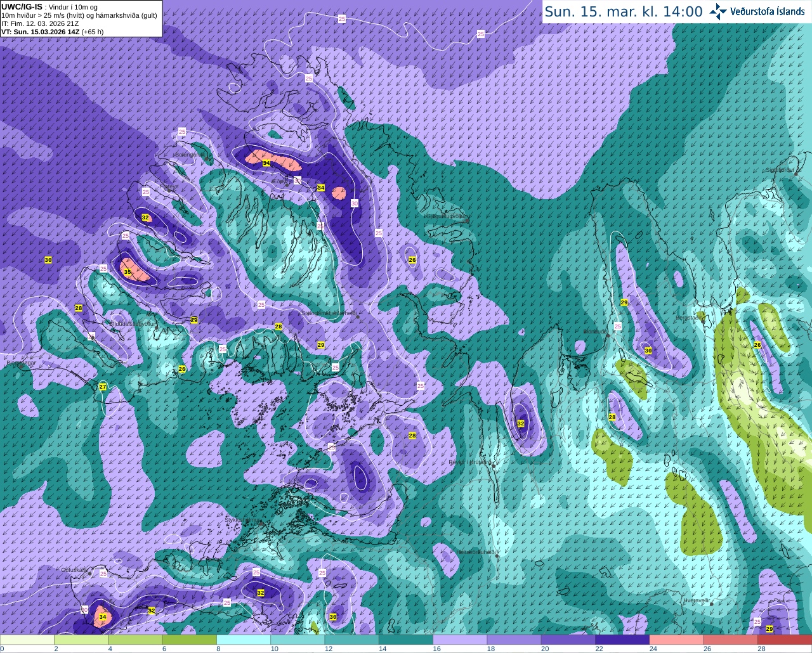This screenshot has width=812, height=653.
Task: Click the Bergsstaðir station label
Action: coord(690,318)
